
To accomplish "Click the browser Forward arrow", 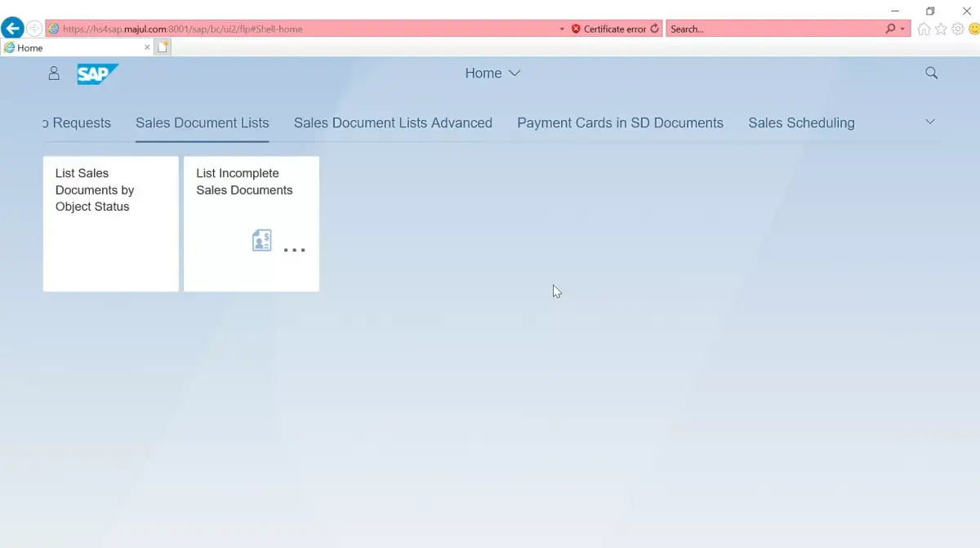I will click(34, 29).
